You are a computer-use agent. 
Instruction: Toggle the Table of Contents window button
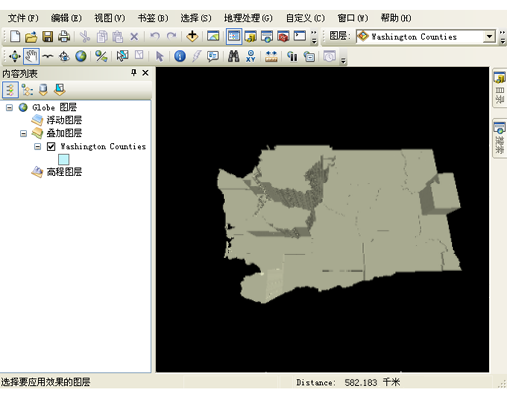(x=234, y=36)
